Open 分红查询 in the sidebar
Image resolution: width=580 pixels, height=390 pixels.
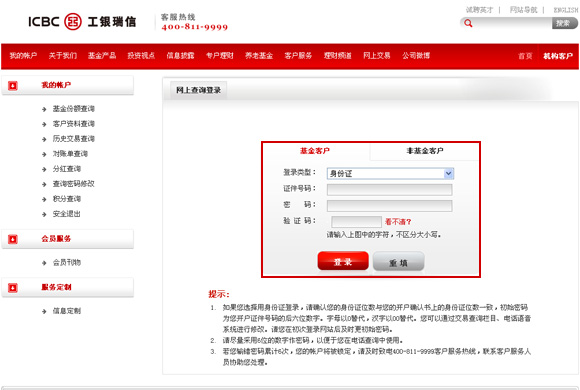pos(67,169)
